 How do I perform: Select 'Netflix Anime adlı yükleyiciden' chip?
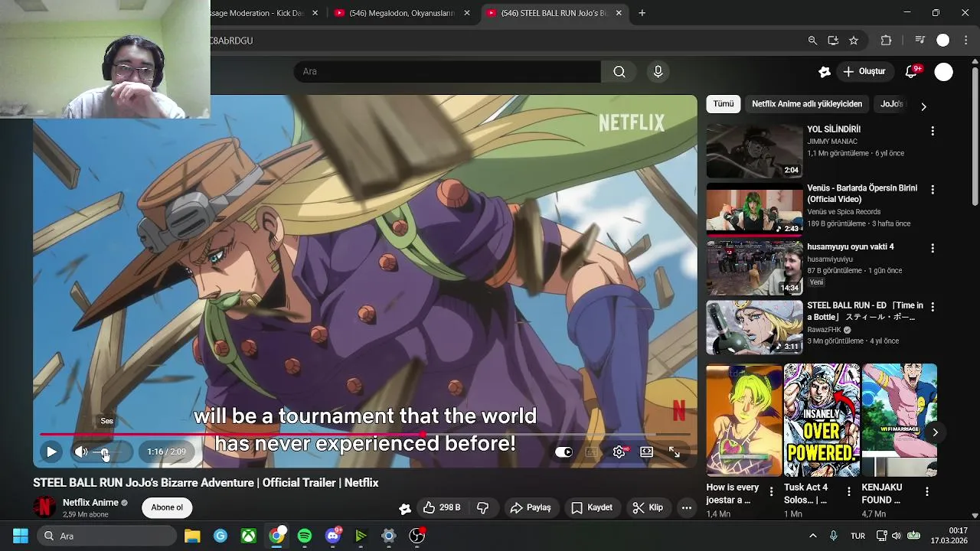807,104
